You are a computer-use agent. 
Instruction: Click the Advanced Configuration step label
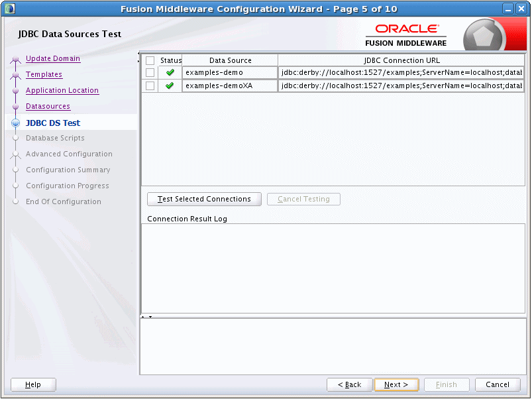click(69, 154)
